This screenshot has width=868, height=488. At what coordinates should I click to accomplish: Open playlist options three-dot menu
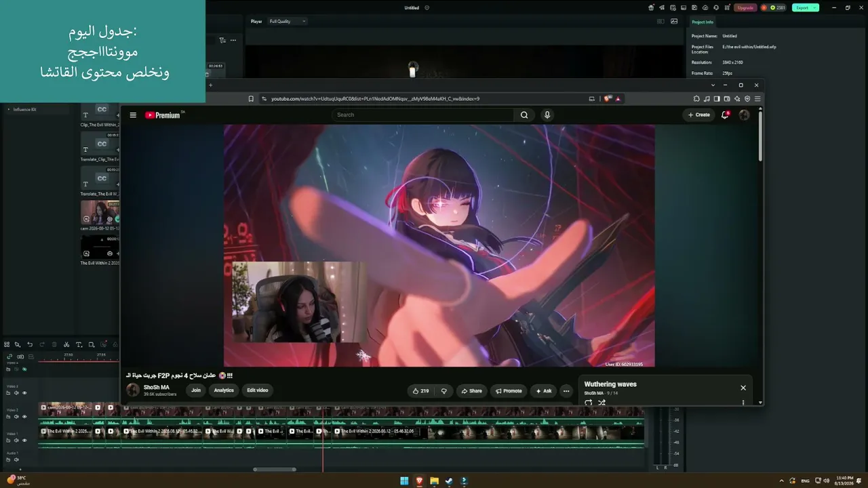point(743,403)
